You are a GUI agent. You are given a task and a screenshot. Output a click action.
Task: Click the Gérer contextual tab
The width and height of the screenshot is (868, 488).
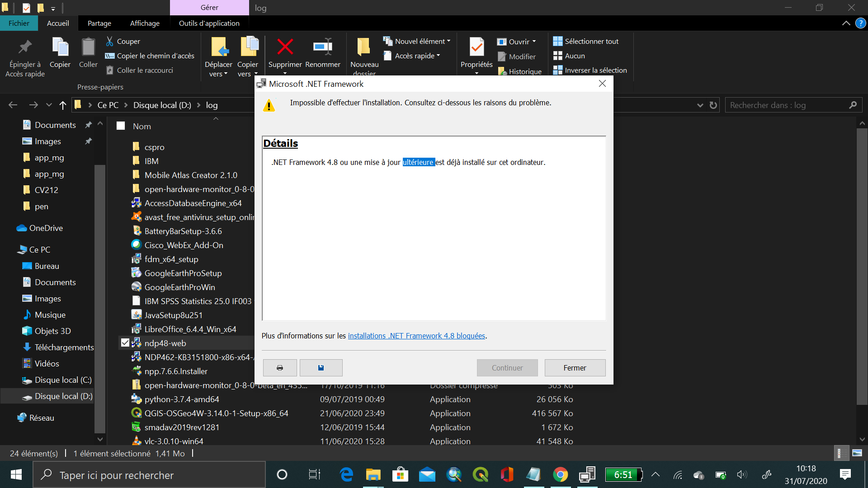[209, 8]
